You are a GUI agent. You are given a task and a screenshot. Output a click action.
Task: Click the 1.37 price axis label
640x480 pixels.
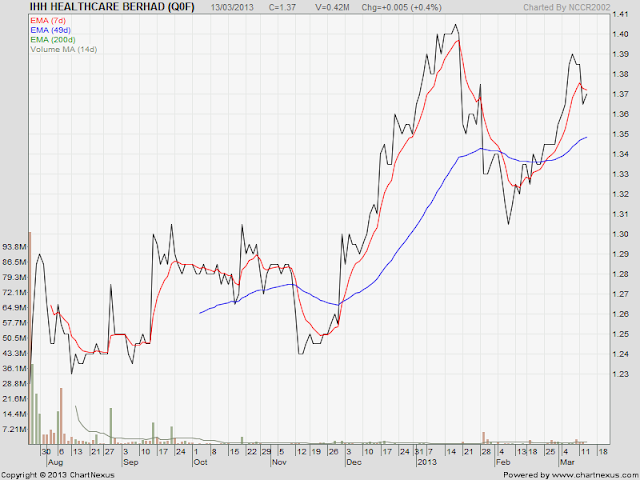coord(620,94)
